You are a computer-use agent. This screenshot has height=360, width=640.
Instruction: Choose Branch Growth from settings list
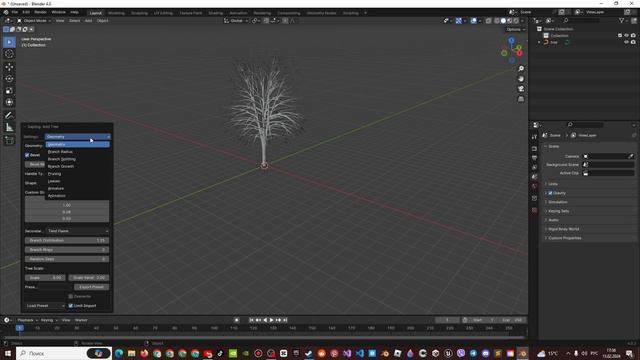(x=77, y=167)
